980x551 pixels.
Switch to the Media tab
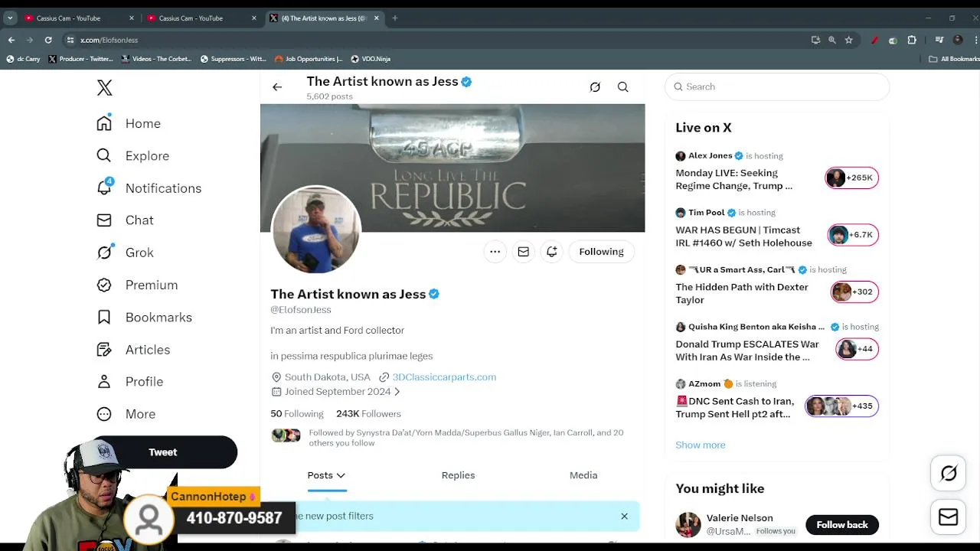[583, 475]
